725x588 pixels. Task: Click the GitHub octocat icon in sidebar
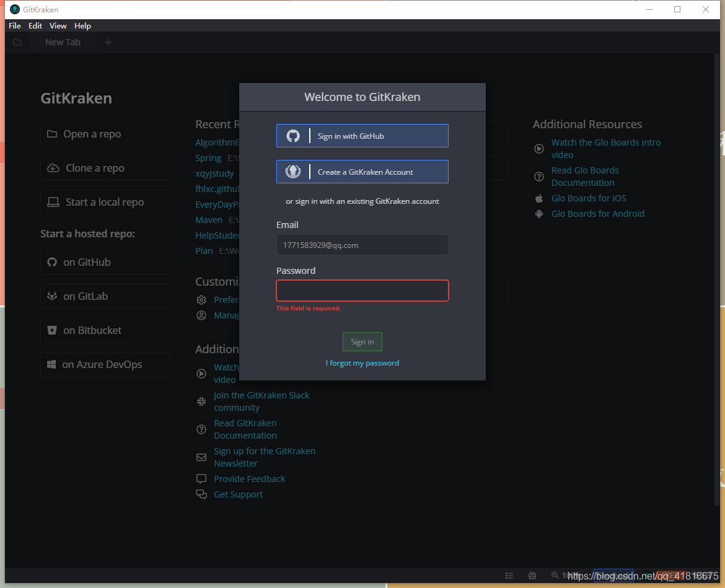(52, 262)
